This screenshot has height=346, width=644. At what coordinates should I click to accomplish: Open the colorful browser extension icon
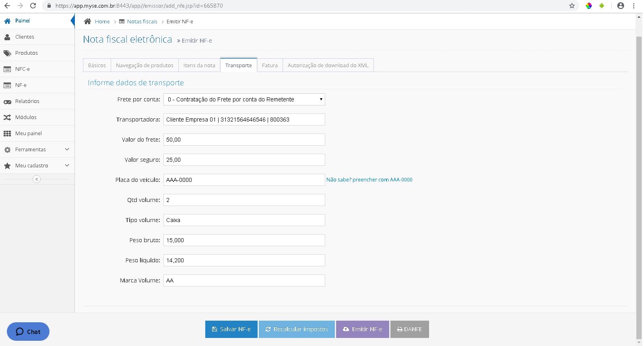(589, 6)
